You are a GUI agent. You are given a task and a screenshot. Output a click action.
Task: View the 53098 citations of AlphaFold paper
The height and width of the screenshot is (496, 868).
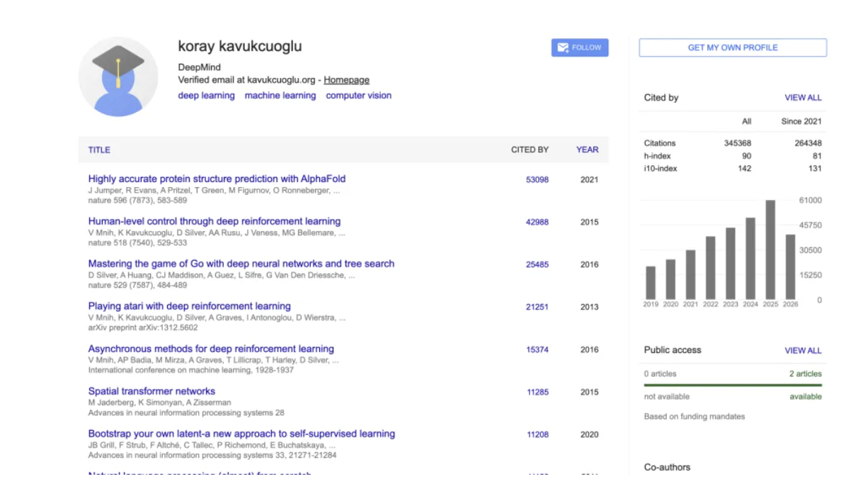coord(537,180)
